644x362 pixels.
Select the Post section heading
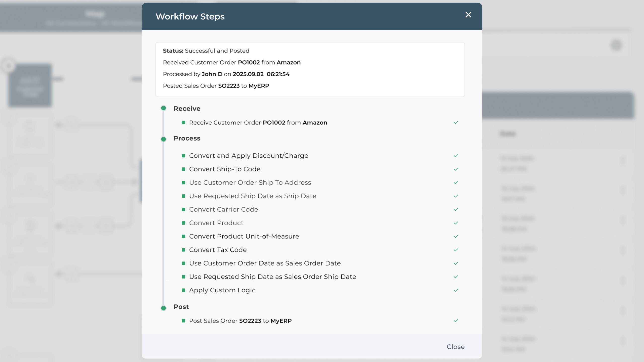click(181, 307)
